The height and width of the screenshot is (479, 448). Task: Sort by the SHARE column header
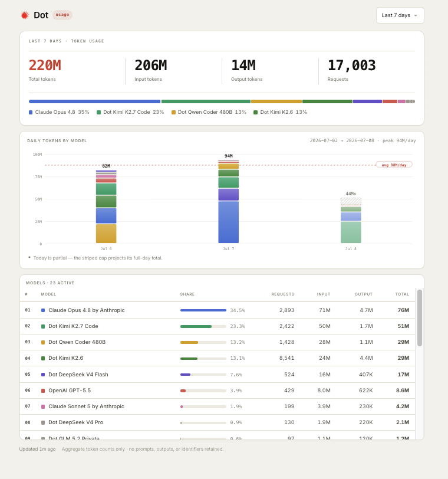click(187, 294)
